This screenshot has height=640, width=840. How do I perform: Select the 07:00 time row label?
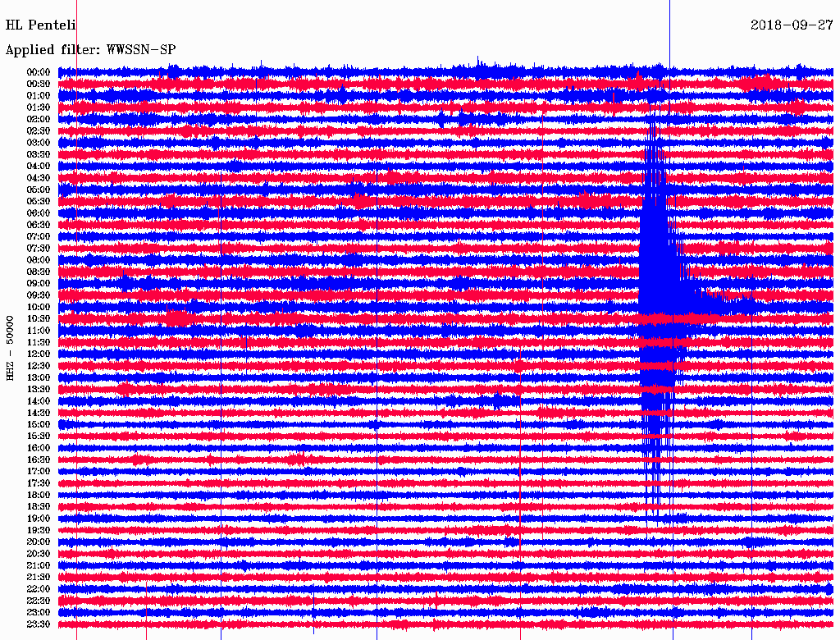click(x=38, y=237)
